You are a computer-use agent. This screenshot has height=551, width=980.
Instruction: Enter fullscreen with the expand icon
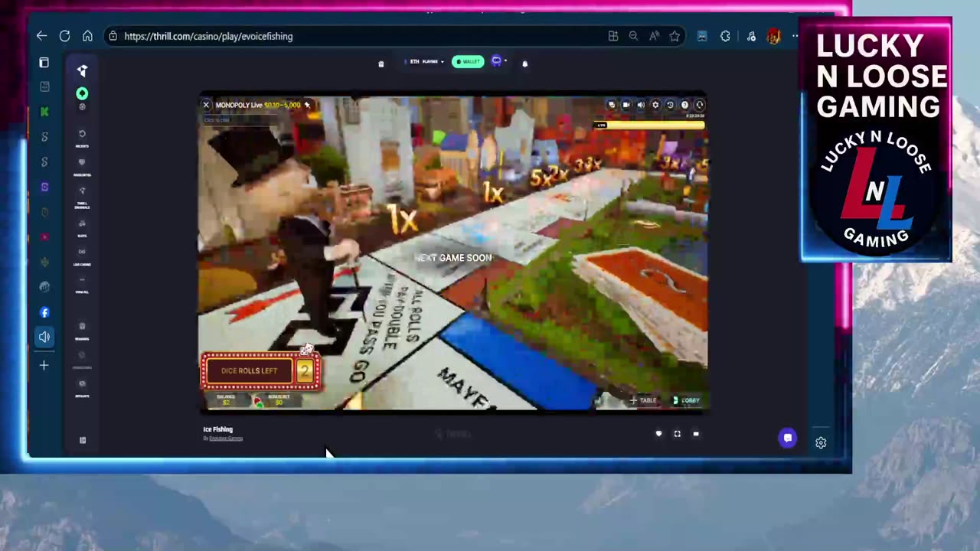click(677, 434)
